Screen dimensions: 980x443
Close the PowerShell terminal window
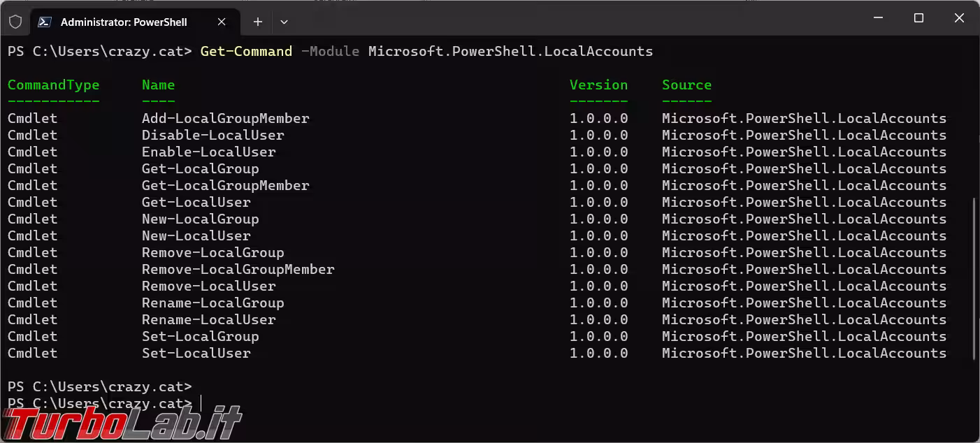coord(959,18)
